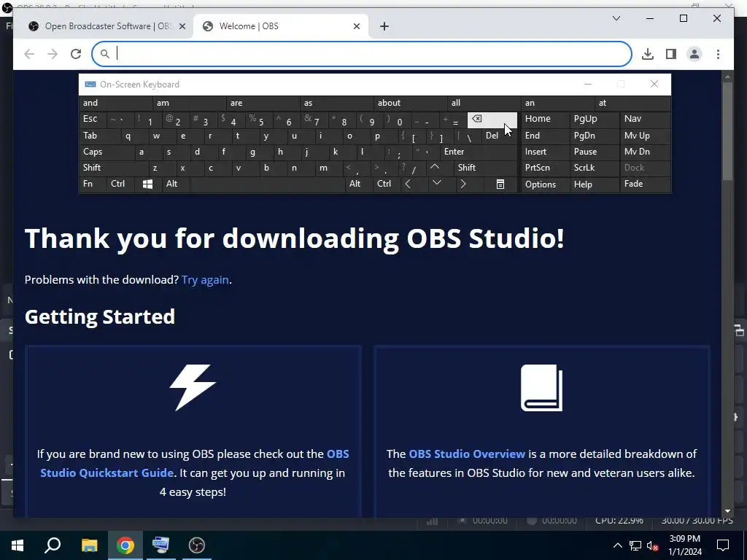Click the Options key on the on-screen keyboard
The height and width of the screenshot is (560, 747).
[545, 184]
